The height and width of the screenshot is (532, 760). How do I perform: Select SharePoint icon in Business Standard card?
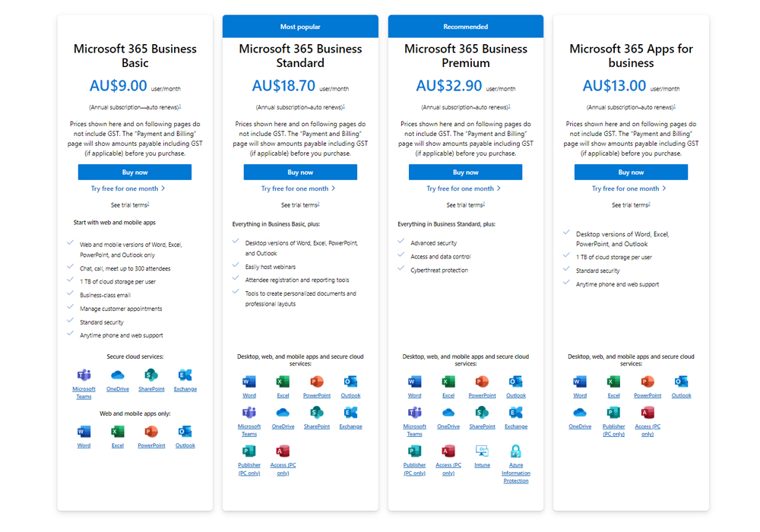tap(317, 413)
